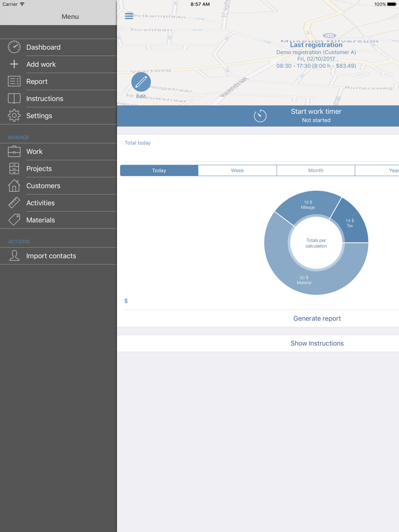
Task: Select the Add work menu item
Action: tap(58, 64)
